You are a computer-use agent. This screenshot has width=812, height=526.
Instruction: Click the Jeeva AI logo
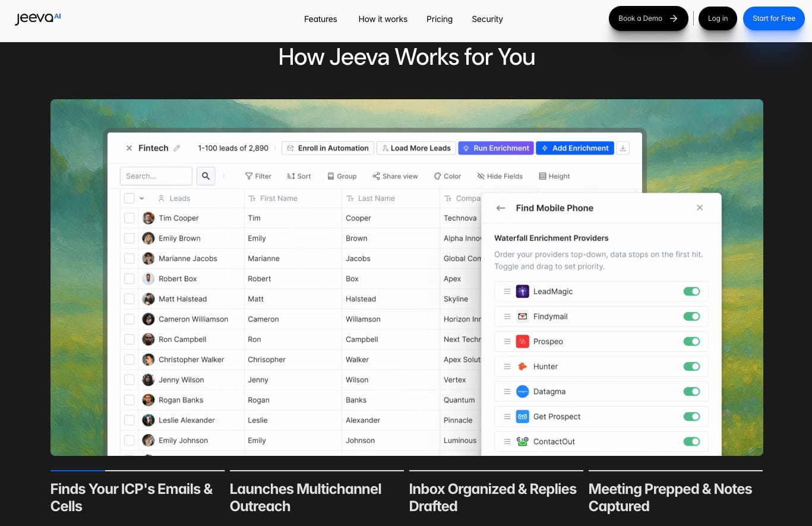pyautogui.click(x=38, y=18)
